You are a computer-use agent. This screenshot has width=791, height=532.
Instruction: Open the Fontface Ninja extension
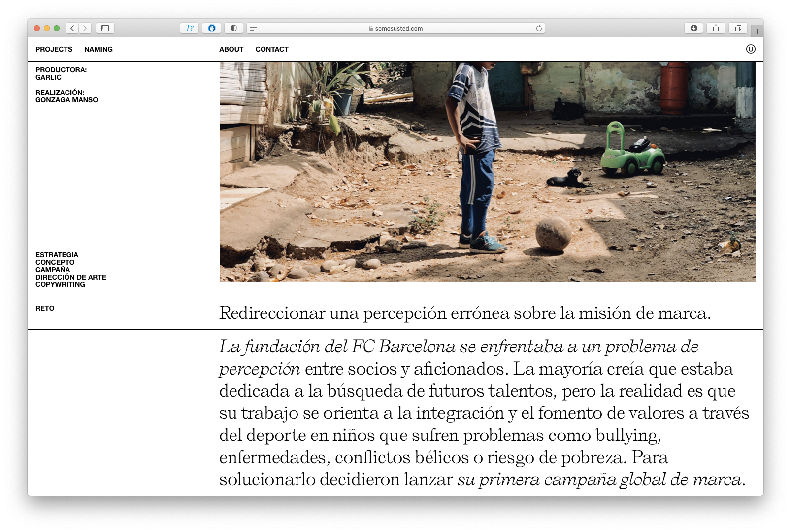[x=190, y=28]
